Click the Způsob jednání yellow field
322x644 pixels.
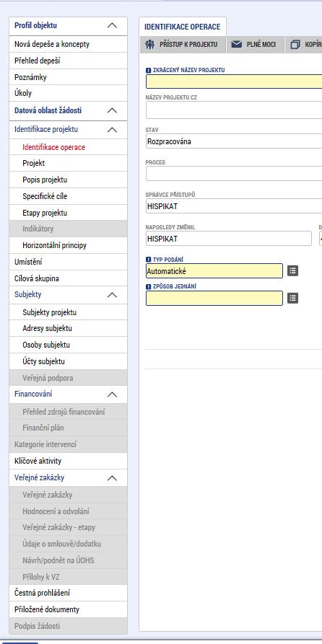pos(214,298)
